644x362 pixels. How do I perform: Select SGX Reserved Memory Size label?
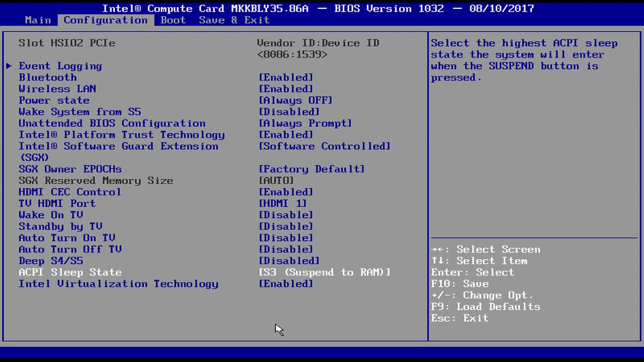click(x=96, y=180)
